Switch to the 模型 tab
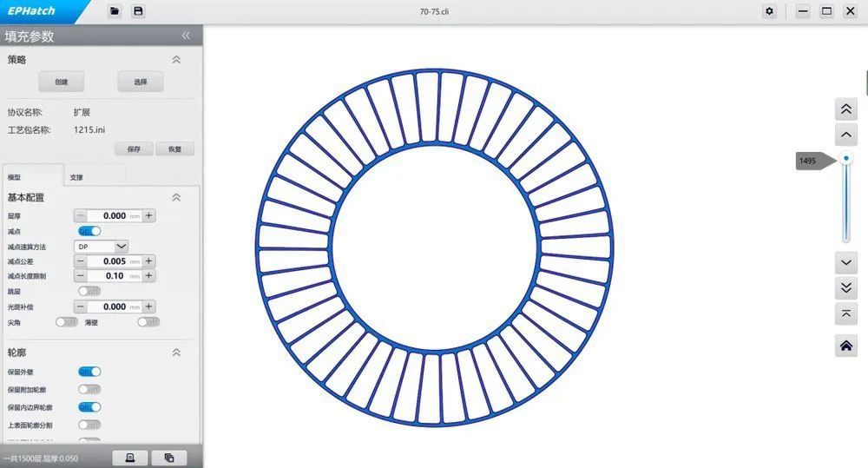The width and height of the screenshot is (868, 468). (33, 176)
